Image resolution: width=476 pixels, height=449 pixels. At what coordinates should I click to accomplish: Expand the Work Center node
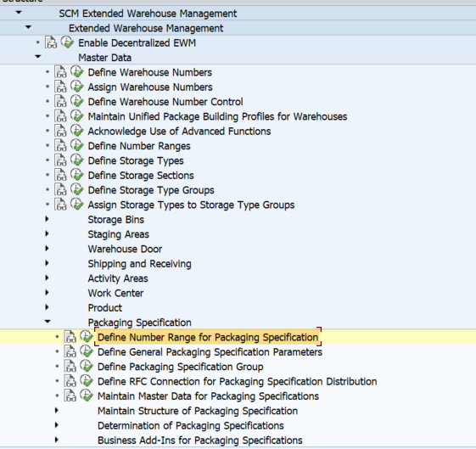point(47,293)
